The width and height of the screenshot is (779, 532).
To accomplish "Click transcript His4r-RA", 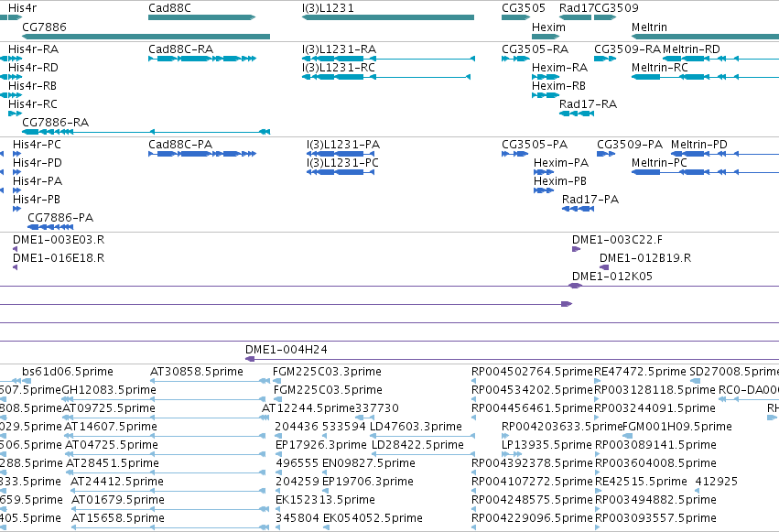I will click(x=33, y=49).
